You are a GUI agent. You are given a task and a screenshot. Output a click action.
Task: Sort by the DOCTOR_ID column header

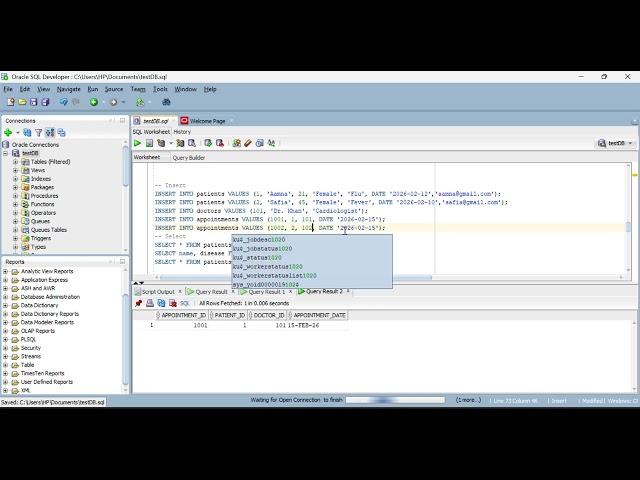[267, 315]
